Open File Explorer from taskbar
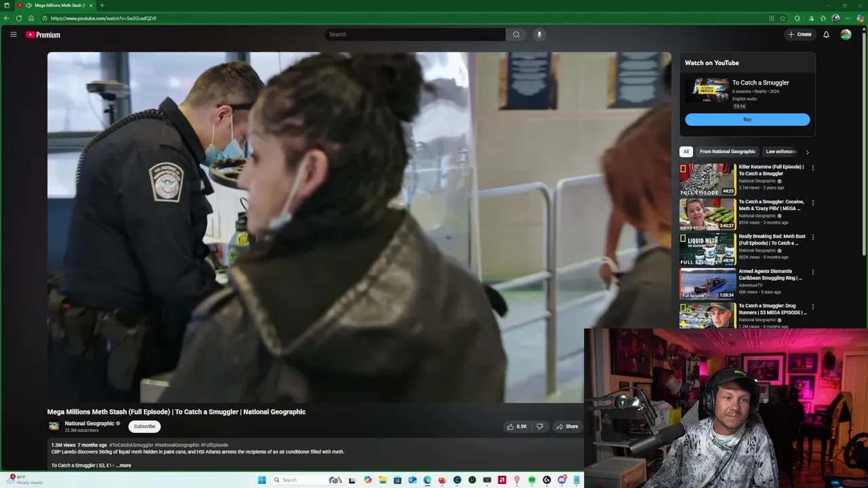Screen dimensions: 868x488 pos(382,480)
